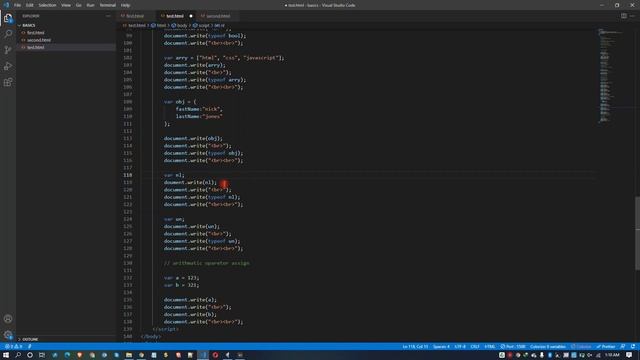Image resolution: width=640 pixels, height=360 pixels.
Task: Click the unsaved dot on test.html tab
Action: click(x=191, y=16)
